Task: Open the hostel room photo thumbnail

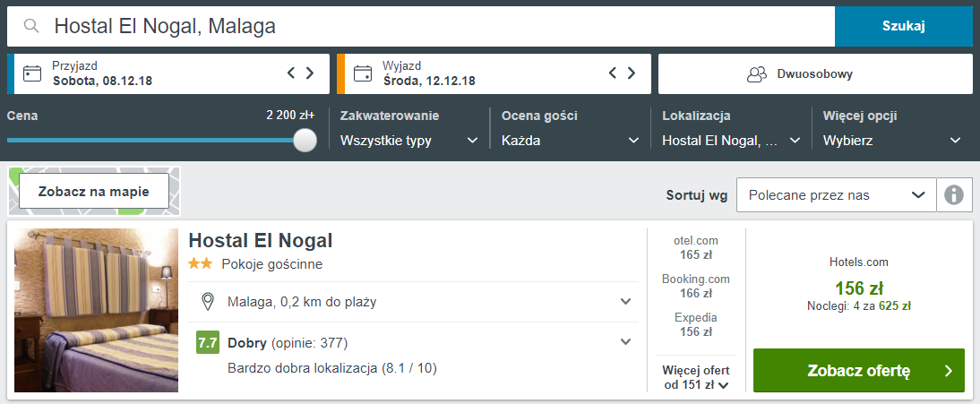Action: (x=96, y=310)
